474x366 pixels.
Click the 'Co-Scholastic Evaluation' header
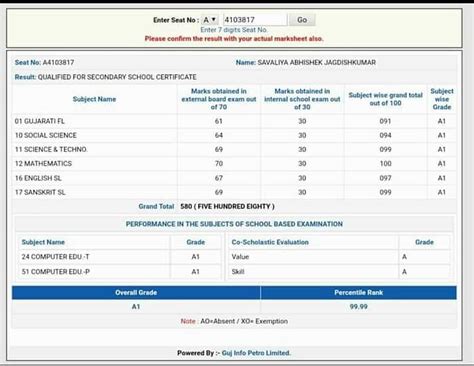[270, 242]
